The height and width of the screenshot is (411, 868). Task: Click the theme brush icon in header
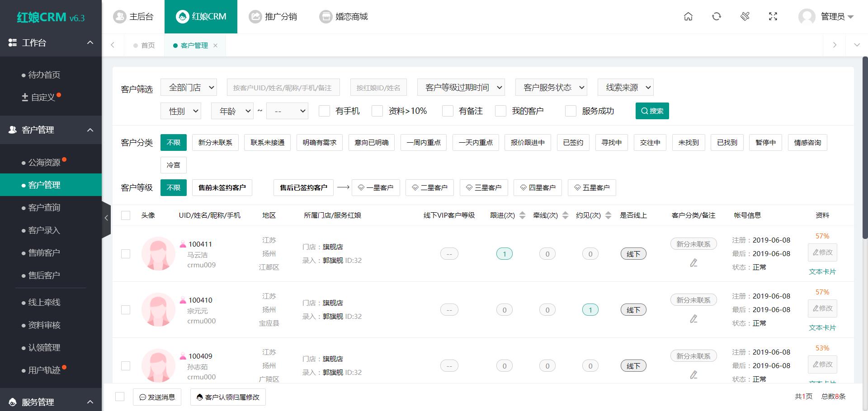745,17
